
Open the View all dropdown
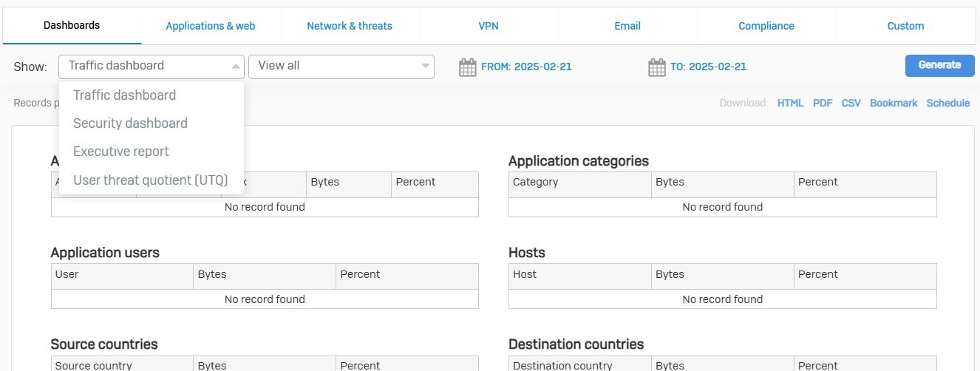pyautogui.click(x=341, y=66)
